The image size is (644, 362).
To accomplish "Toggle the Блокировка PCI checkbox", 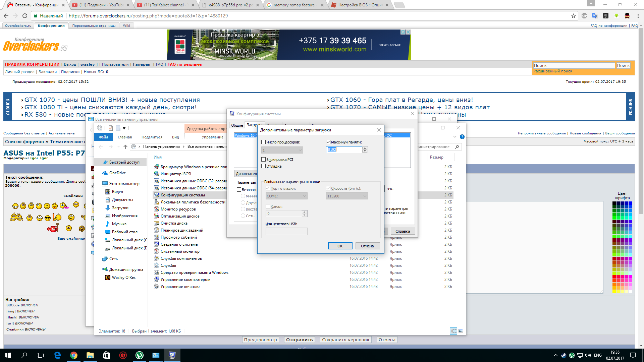I will coord(264,160).
